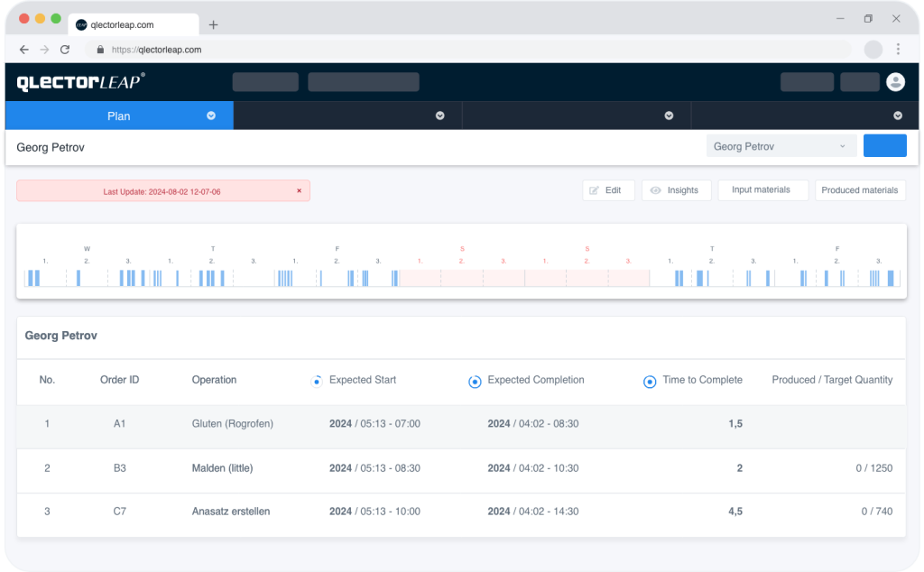This screenshot has width=924, height=572.
Task: Click quantity 0 / 740
Action: [x=877, y=512]
